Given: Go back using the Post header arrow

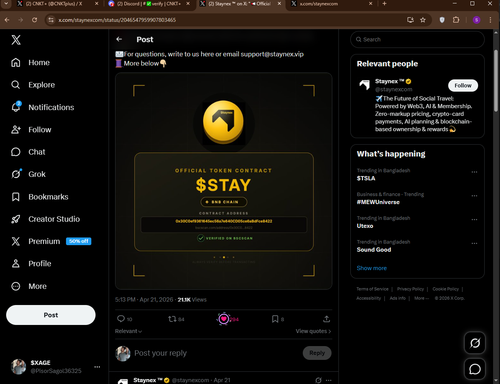Looking at the screenshot, I should pyautogui.click(x=119, y=39).
